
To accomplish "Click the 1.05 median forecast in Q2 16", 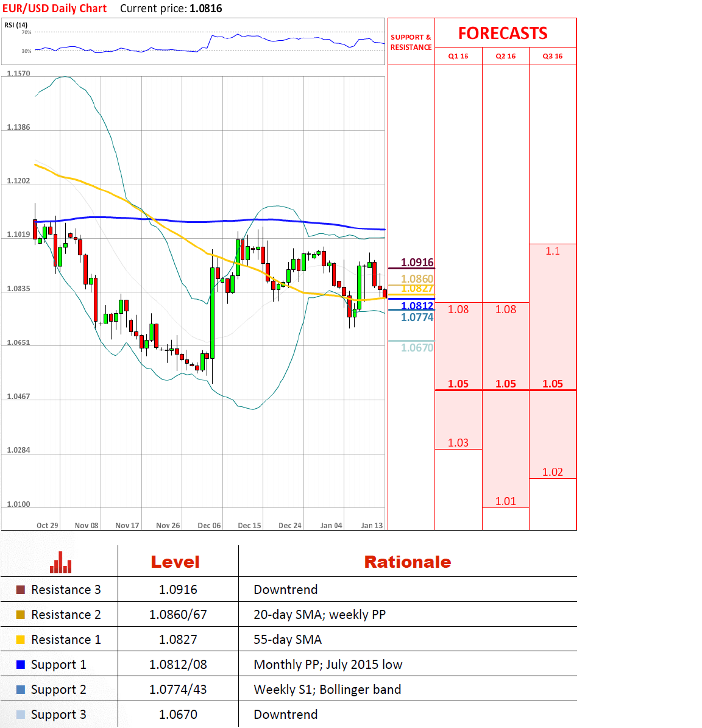I will point(506,384).
